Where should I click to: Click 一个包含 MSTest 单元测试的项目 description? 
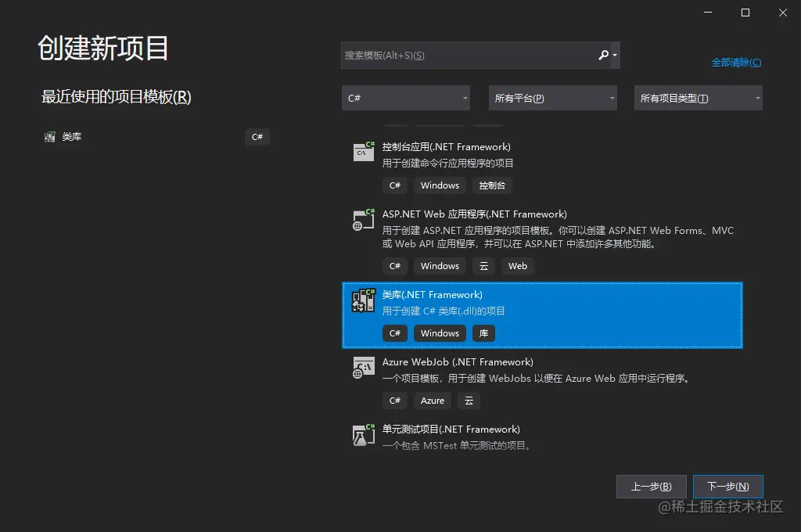[x=457, y=446]
